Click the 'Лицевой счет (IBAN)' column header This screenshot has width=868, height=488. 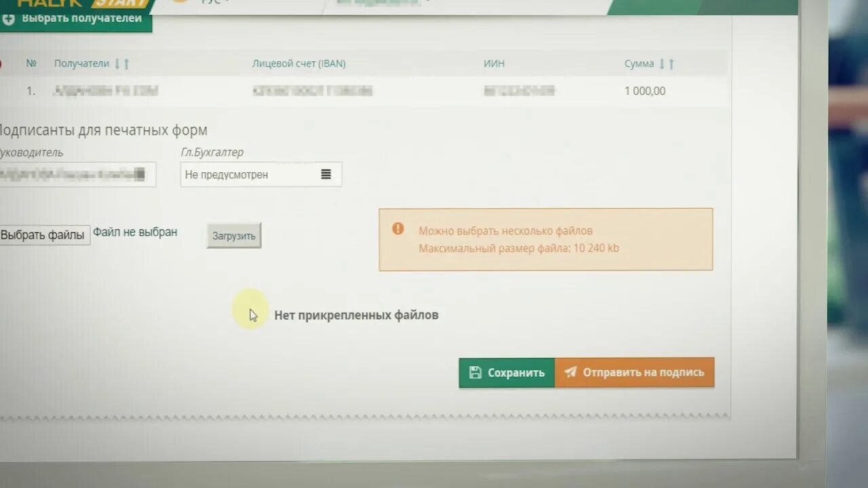click(x=299, y=64)
